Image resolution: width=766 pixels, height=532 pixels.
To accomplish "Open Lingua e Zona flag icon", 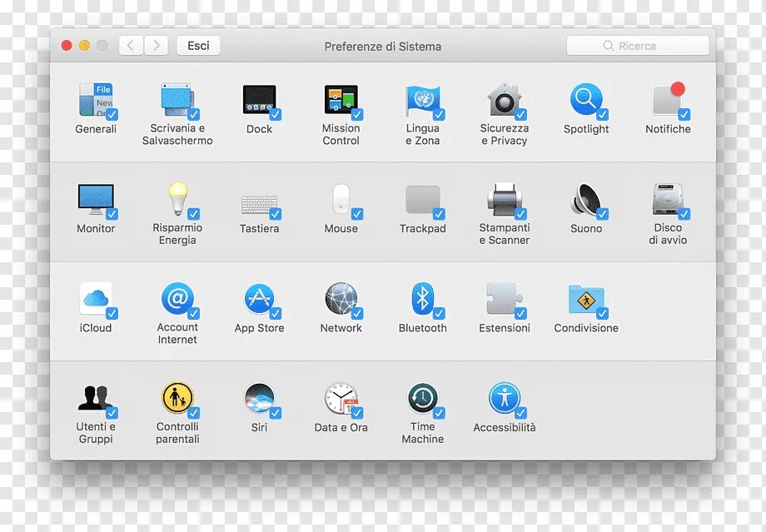I will pos(423,101).
